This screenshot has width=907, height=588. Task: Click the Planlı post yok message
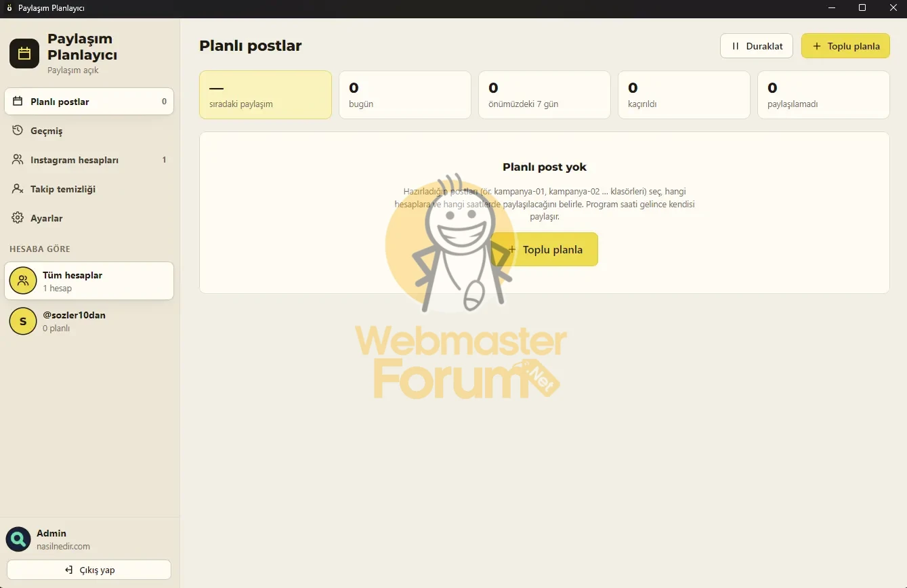tap(545, 167)
